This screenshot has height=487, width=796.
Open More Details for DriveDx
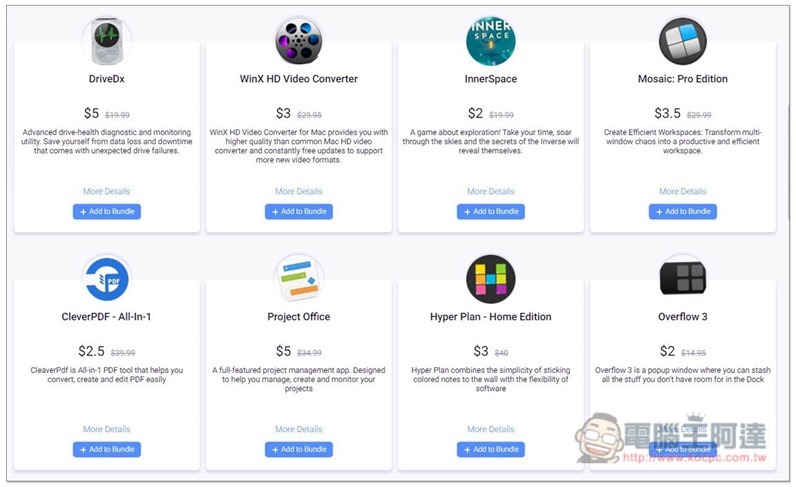pyautogui.click(x=107, y=191)
